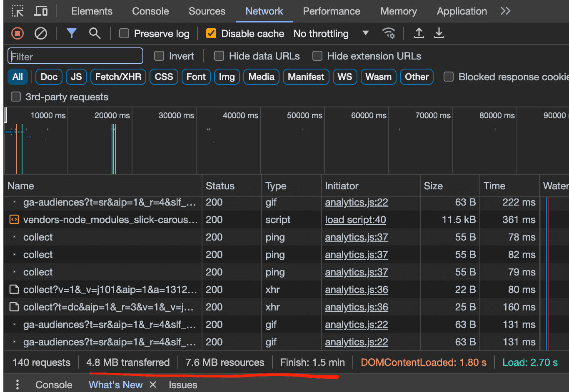The width and height of the screenshot is (569, 392).
Task: Import HAR file with upload icon
Action: (x=419, y=33)
